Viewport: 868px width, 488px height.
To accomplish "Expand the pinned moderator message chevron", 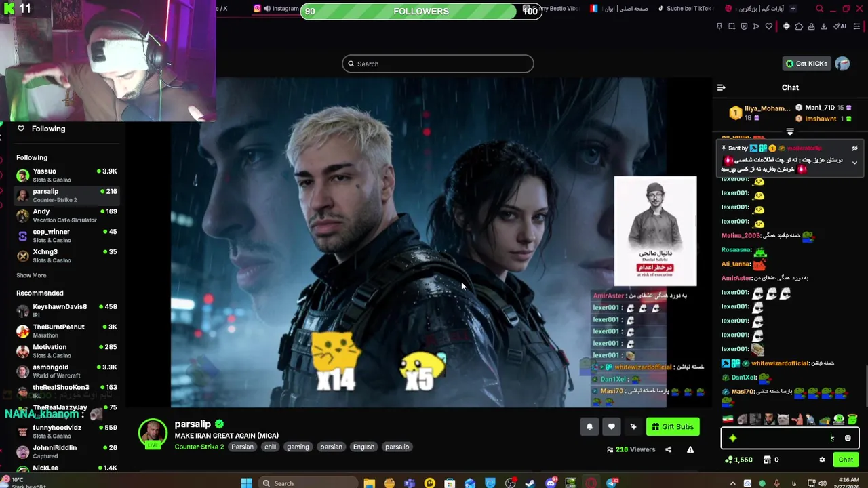I will (854, 163).
